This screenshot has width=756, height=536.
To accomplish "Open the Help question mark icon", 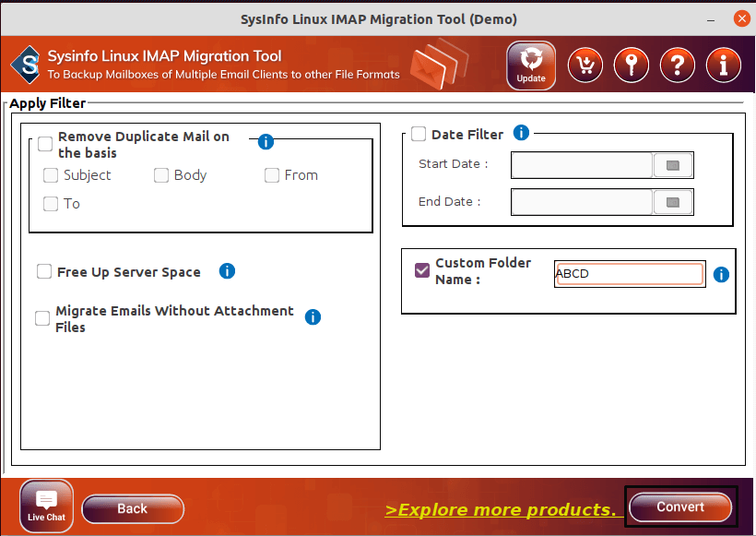I will click(678, 66).
